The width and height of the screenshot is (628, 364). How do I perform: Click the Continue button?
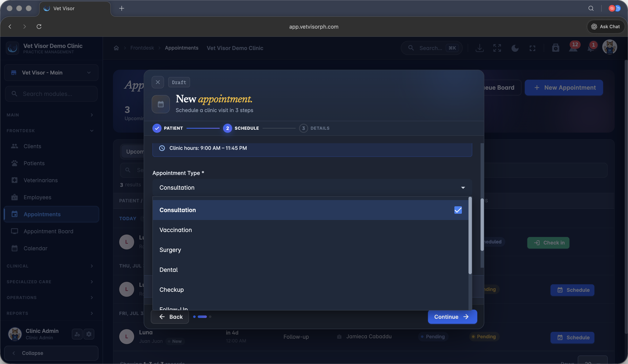click(452, 317)
